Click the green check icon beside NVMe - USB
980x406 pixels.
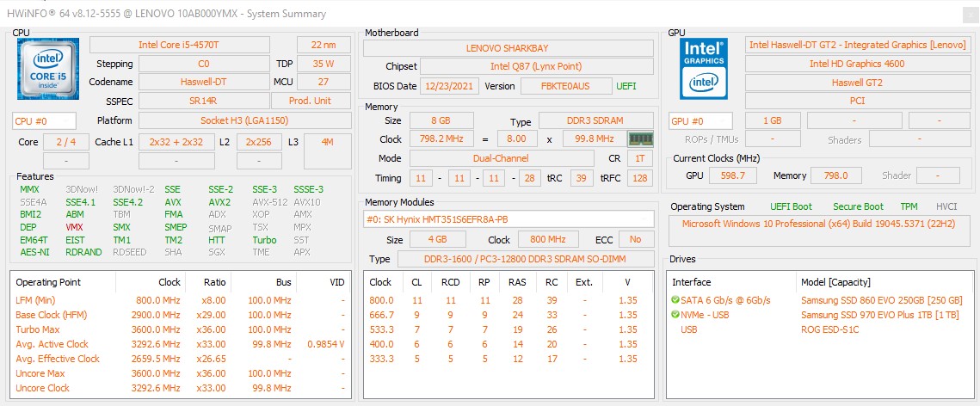675,315
